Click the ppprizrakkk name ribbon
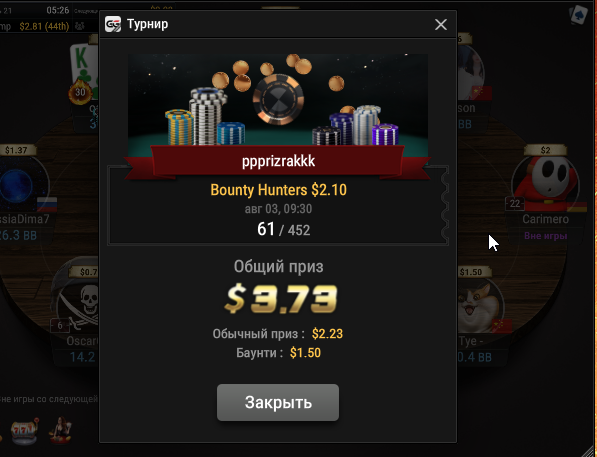The image size is (597, 457). pyautogui.click(x=278, y=161)
